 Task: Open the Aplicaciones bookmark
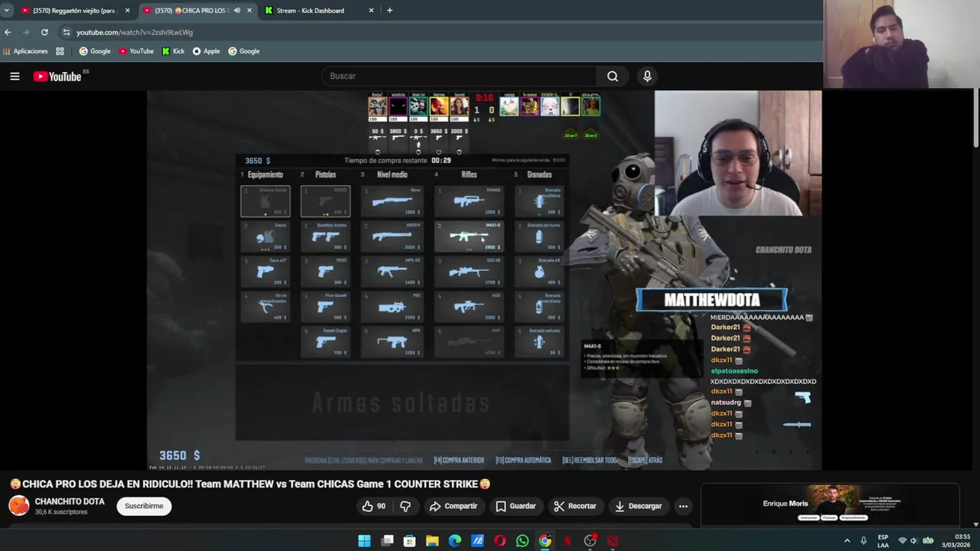point(25,51)
